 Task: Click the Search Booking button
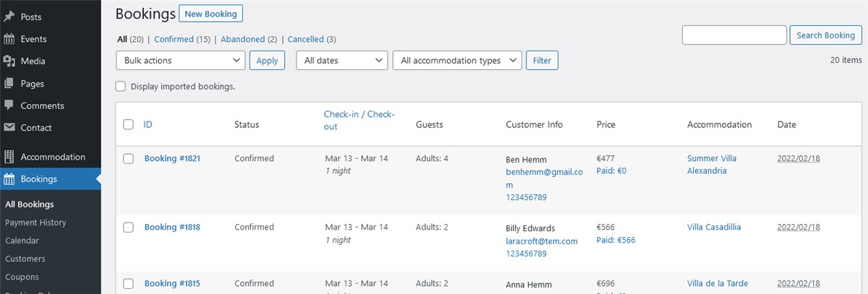tap(825, 35)
